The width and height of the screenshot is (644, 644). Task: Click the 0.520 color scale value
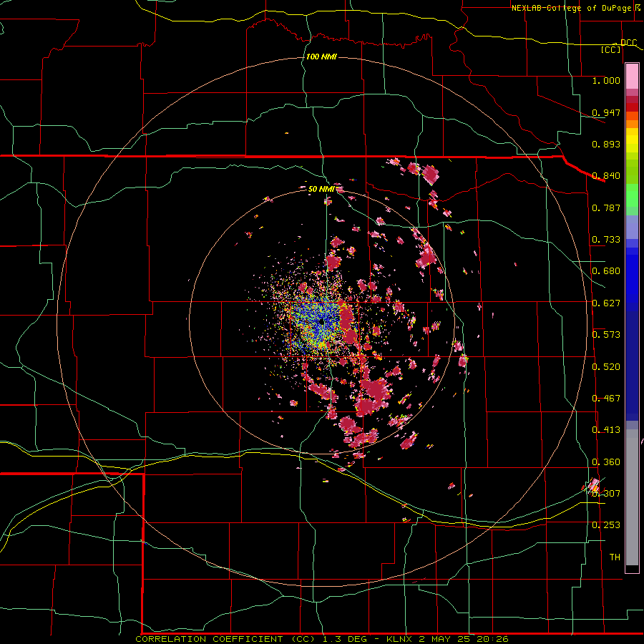click(606, 367)
